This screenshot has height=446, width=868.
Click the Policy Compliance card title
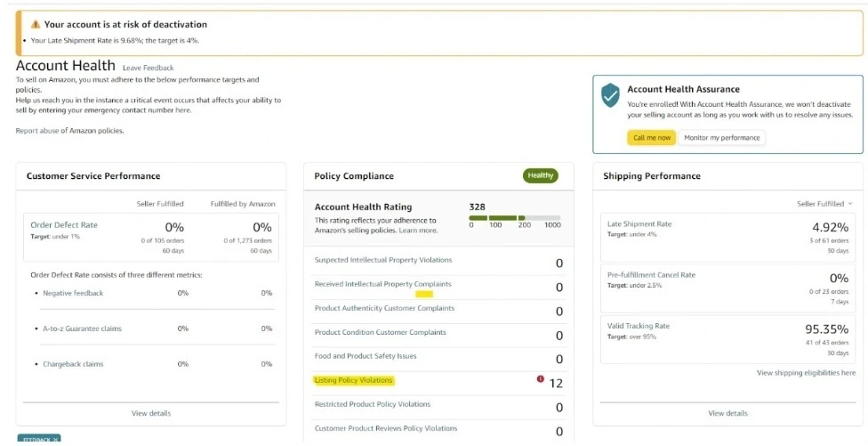pos(354,176)
